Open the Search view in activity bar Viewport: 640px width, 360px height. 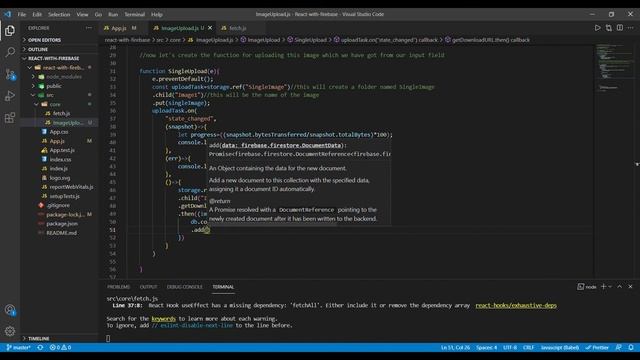pos(10,52)
